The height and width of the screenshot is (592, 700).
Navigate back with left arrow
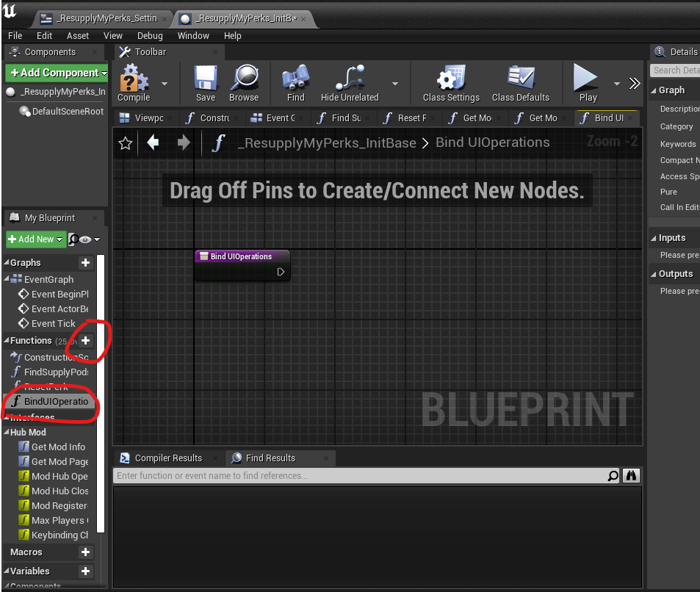coord(153,143)
